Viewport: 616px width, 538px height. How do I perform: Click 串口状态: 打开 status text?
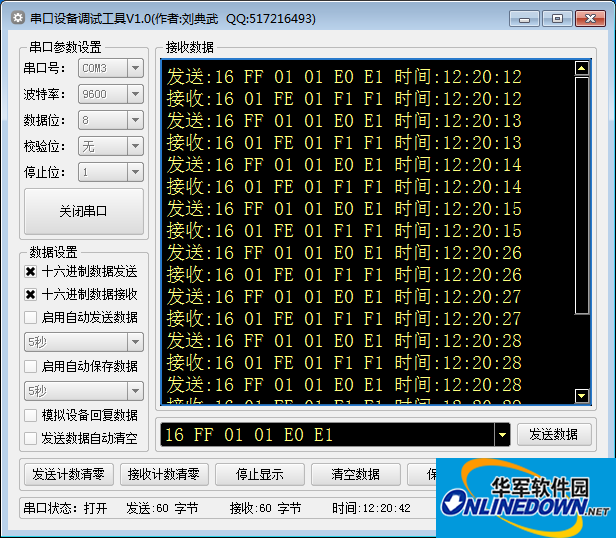tap(65, 508)
